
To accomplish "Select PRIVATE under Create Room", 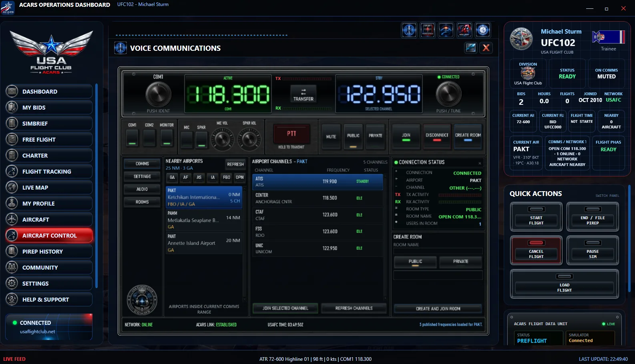I will point(460,262).
